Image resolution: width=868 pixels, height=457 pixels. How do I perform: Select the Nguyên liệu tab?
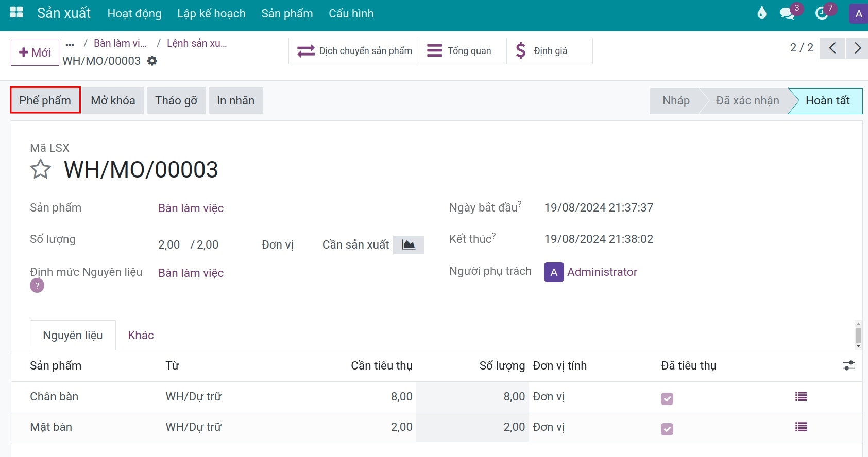(x=73, y=335)
